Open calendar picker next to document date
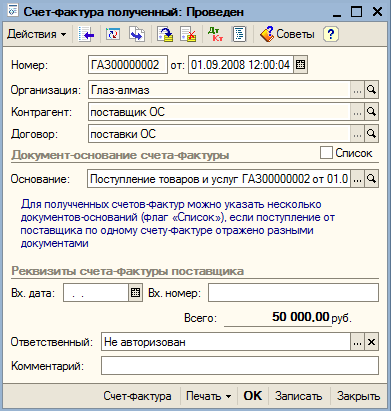Viewport: 391px width, 411px height. tap(301, 65)
